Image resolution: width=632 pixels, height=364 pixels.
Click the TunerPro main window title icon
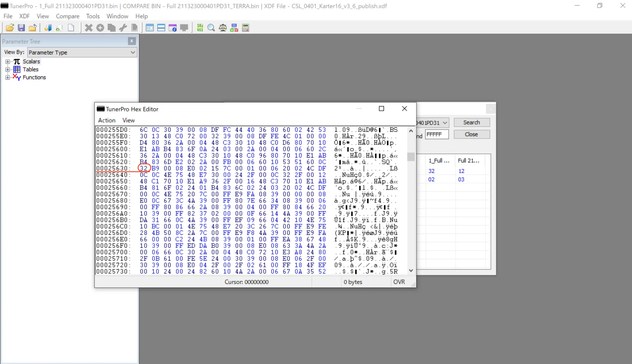pyautogui.click(x=5, y=6)
